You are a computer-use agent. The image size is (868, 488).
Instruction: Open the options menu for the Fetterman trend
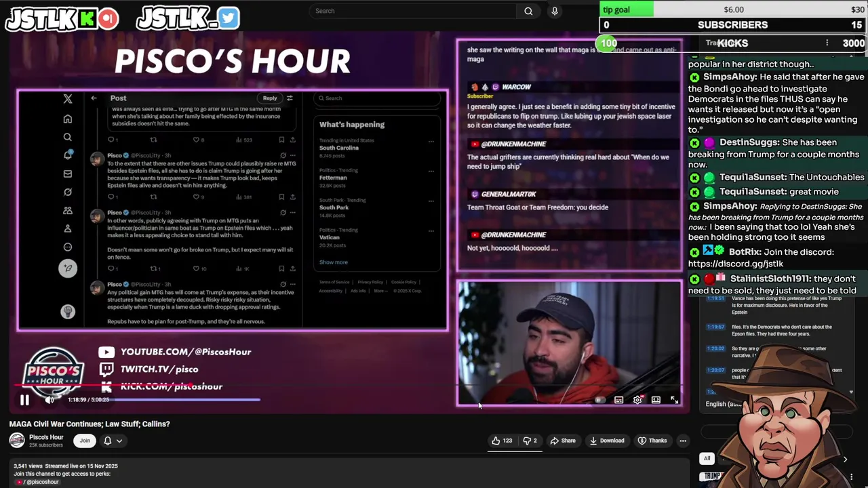[431, 172]
